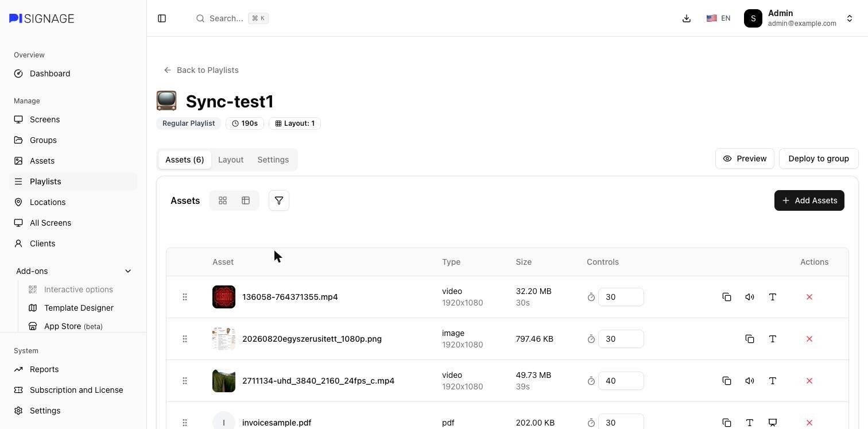Open App Store (beta) add-on
The width and height of the screenshot is (868, 429).
(x=73, y=326)
